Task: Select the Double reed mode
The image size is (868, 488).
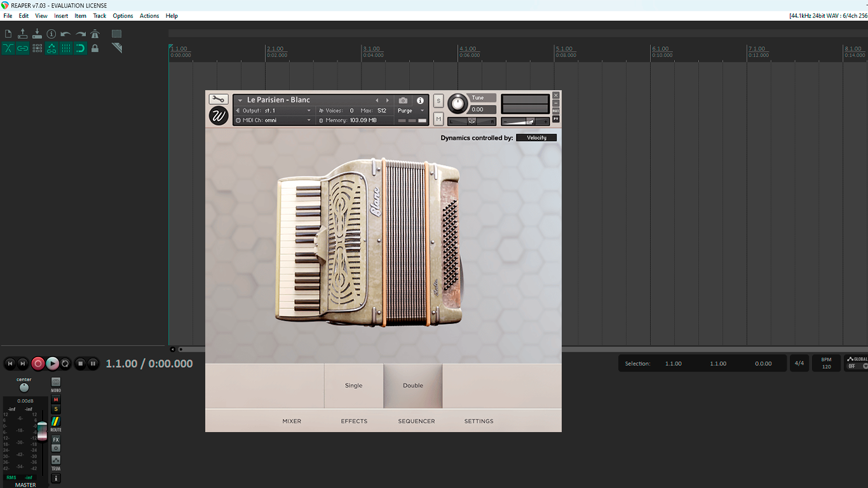Action: coord(413,386)
